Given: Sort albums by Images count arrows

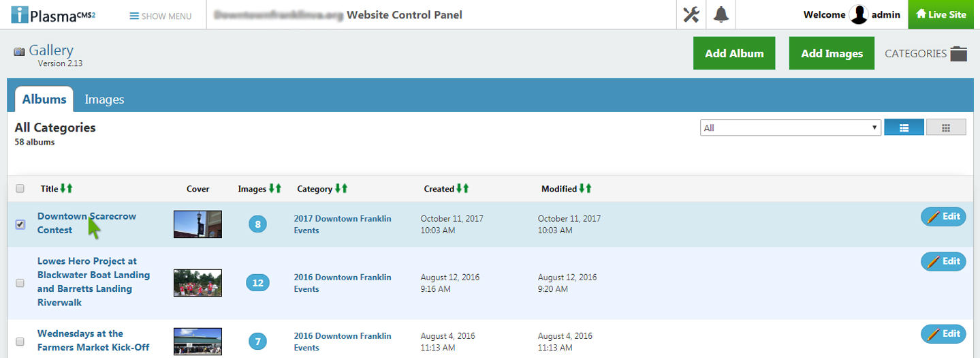Looking at the screenshot, I should tap(275, 188).
